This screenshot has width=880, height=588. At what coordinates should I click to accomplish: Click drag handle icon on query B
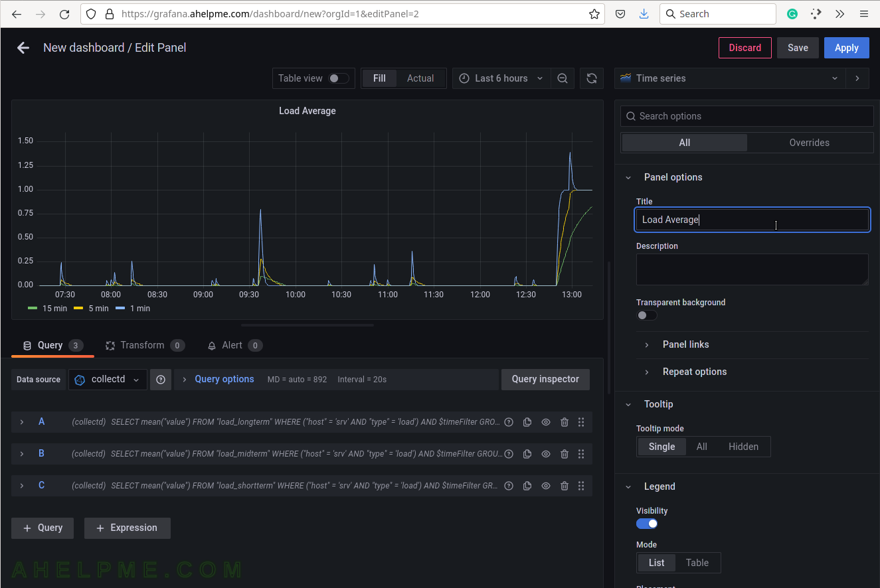click(x=581, y=454)
